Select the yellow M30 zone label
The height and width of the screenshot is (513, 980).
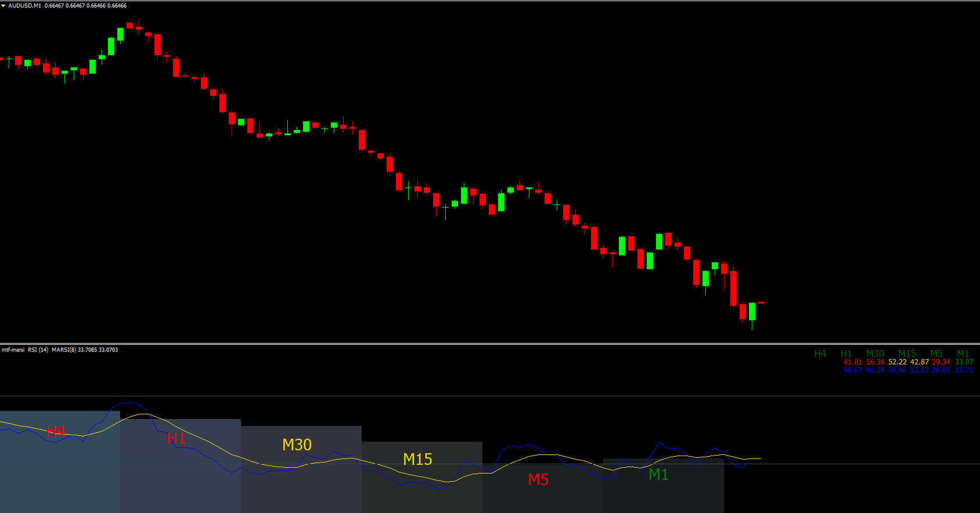pyautogui.click(x=297, y=445)
